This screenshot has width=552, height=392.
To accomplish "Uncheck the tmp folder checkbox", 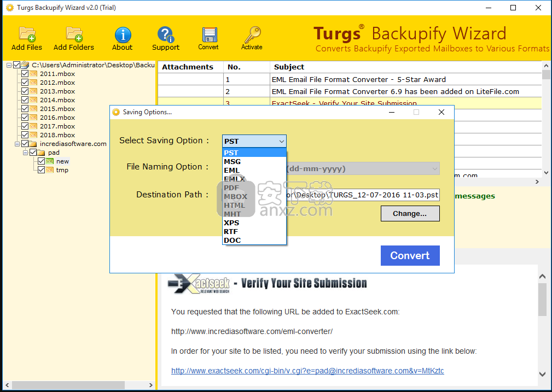I will click(x=41, y=170).
